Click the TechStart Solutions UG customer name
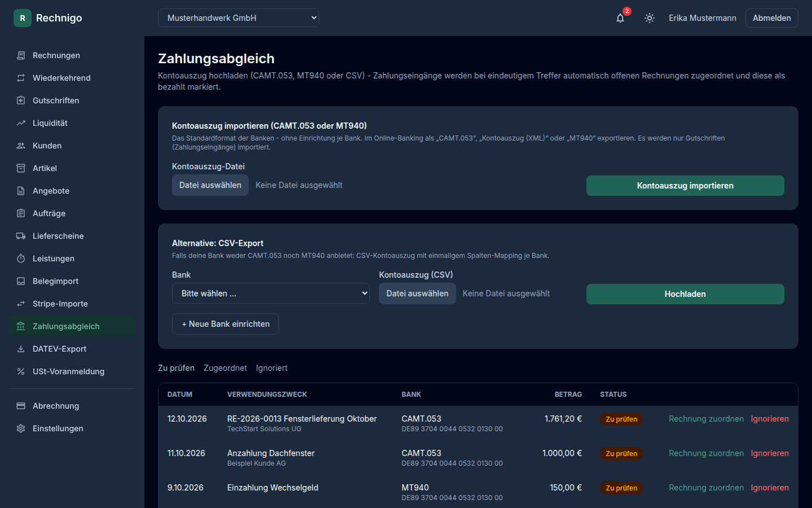This screenshot has width=812, height=508. (x=264, y=429)
